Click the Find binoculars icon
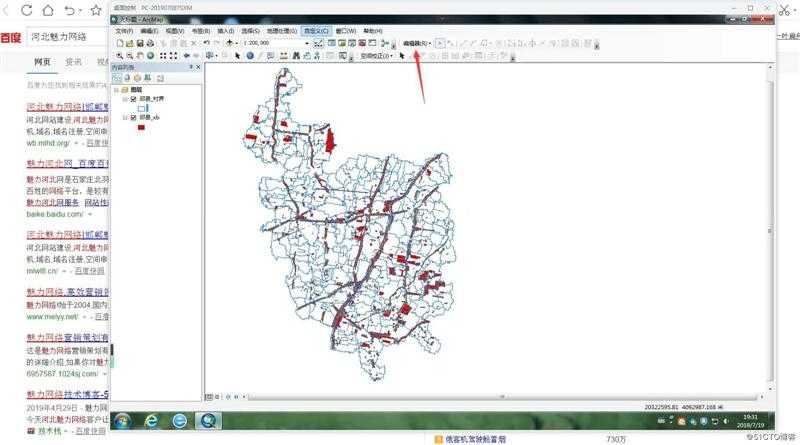 click(296, 56)
